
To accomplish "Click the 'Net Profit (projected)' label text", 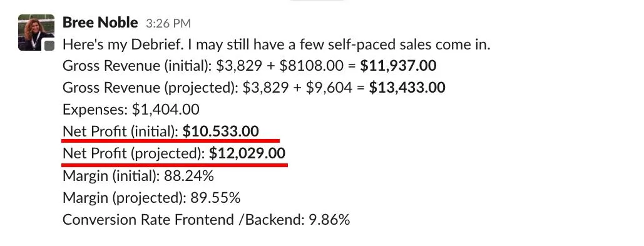I will coord(133,153).
